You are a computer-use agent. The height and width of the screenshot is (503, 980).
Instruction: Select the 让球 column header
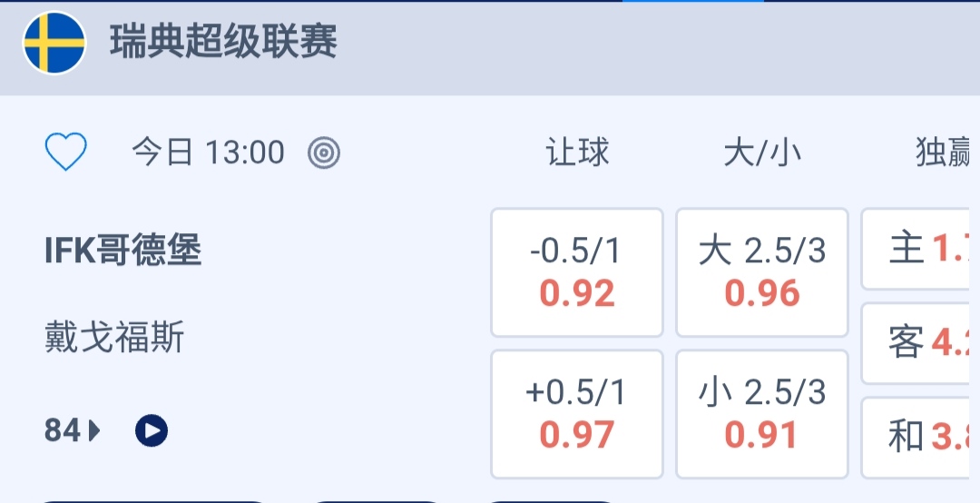[x=577, y=153]
